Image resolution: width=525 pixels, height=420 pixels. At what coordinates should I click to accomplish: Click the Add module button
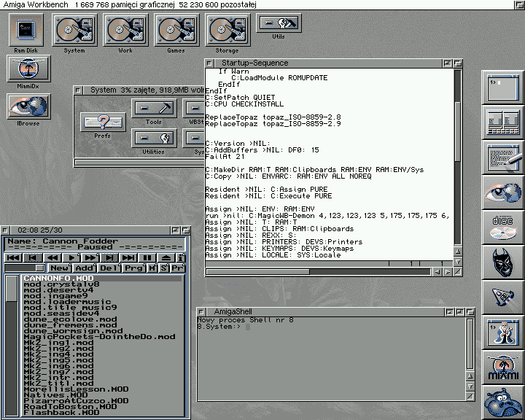click(85, 268)
